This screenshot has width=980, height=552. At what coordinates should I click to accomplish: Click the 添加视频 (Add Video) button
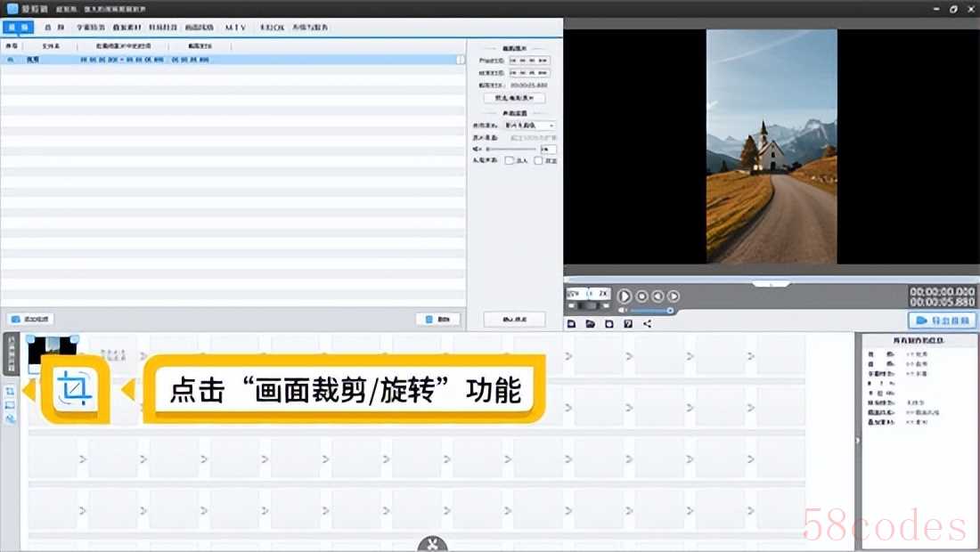pos(31,319)
